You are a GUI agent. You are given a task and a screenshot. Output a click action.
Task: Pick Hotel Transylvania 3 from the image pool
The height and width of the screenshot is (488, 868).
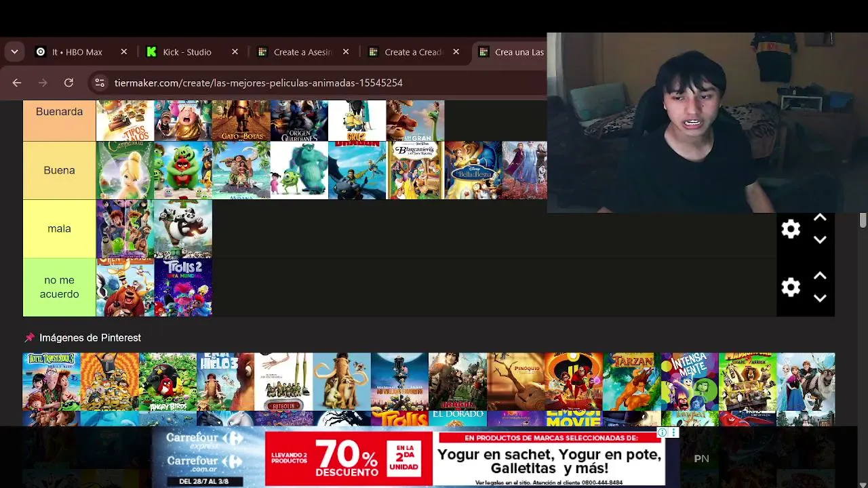tap(52, 382)
